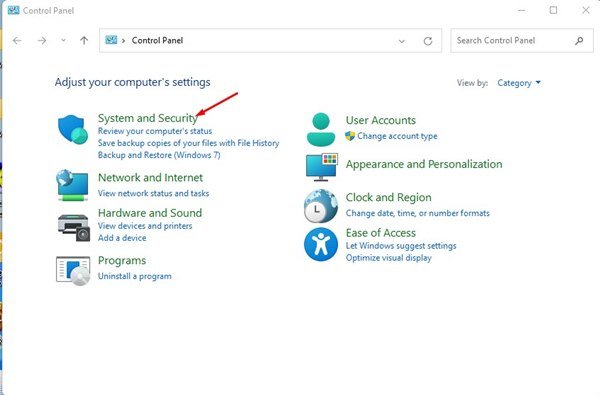This screenshot has height=395, width=600.
Task: Click the User Accounts person icon
Action: (x=321, y=129)
